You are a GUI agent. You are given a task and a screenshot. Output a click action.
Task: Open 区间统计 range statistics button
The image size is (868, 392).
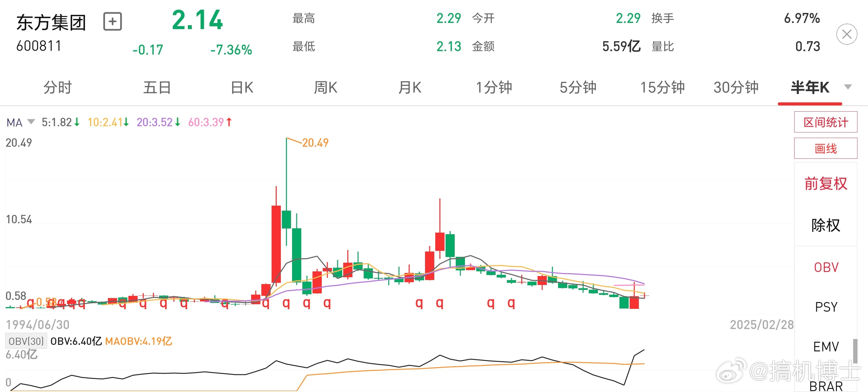(x=826, y=122)
